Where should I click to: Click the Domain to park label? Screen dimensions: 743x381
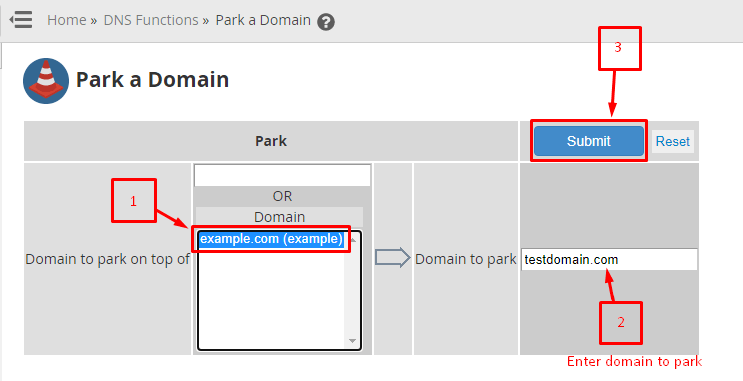pyautogui.click(x=466, y=259)
